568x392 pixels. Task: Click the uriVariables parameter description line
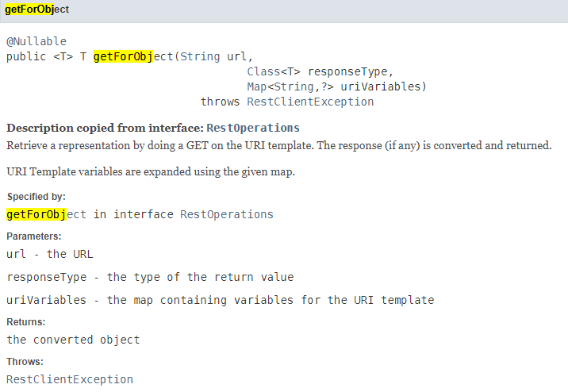tap(221, 300)
